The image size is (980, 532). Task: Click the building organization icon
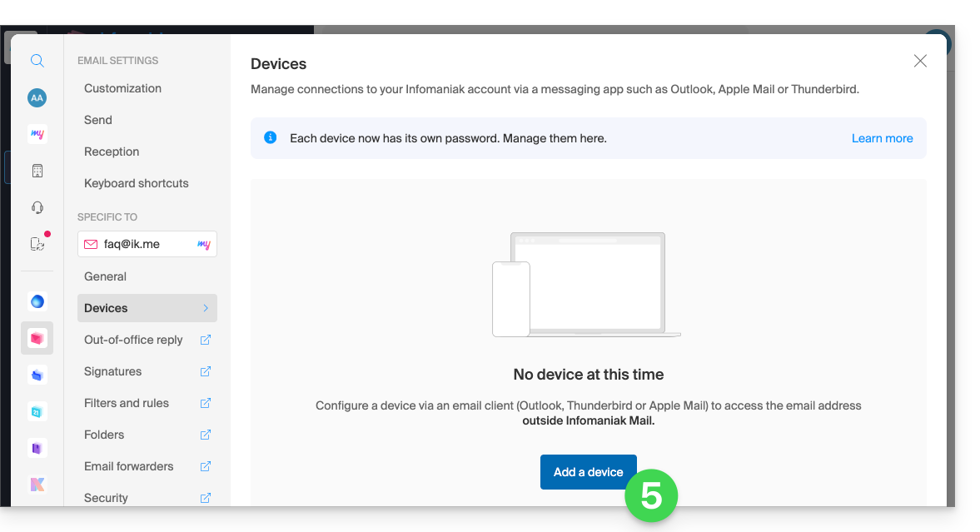[37, 171]
